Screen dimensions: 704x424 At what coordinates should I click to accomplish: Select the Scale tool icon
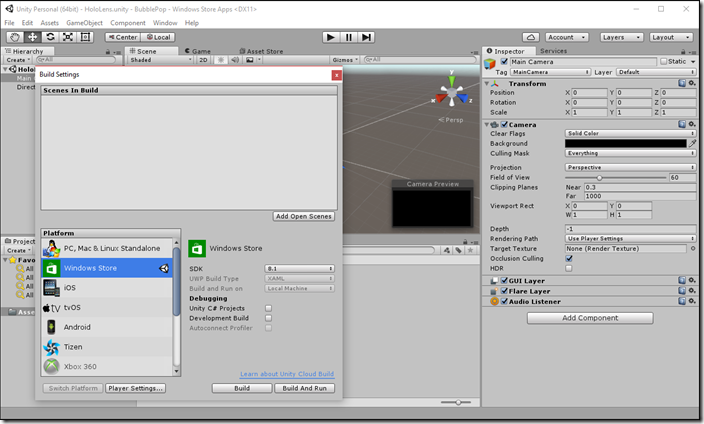68,37
